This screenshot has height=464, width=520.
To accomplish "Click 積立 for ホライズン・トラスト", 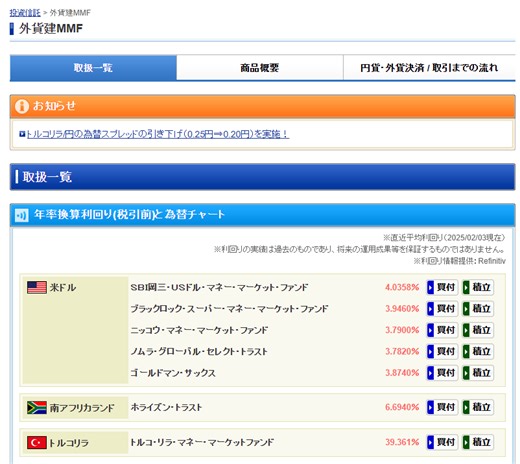I will (478, 407).
